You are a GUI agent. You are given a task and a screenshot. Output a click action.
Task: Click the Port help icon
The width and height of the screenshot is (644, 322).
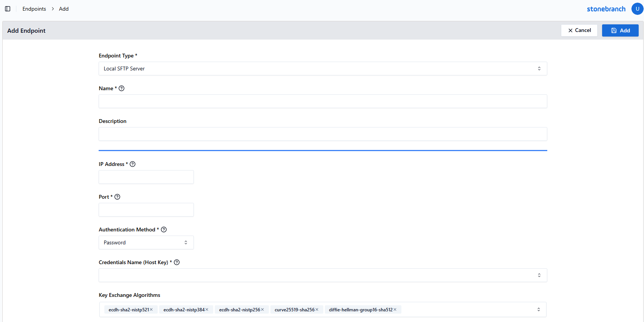(117, 197)
